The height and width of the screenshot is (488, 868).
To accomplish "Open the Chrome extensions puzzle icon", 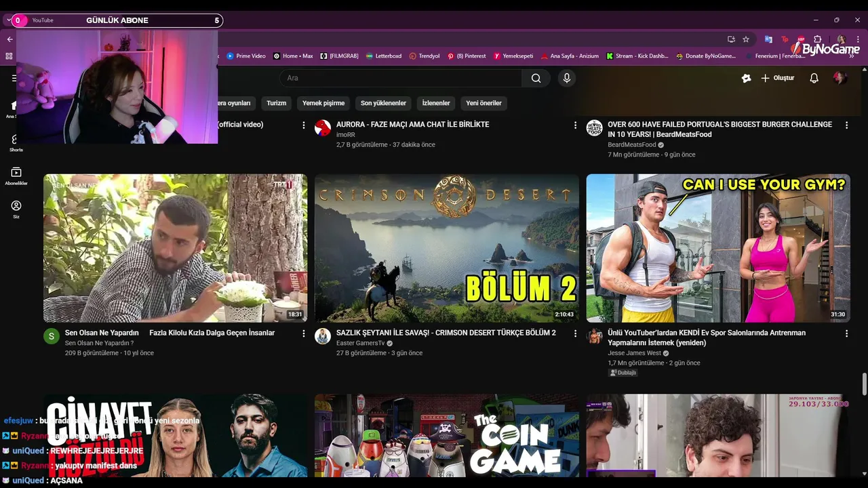I will pyautogui.click(x=818, y=39).
